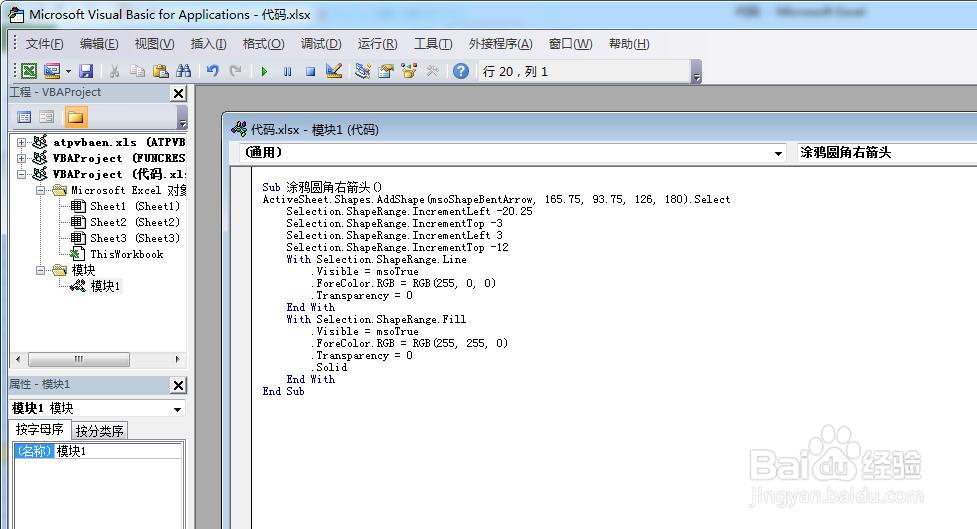Viewport: 977px width, 529px height.
Task: Open the 视图(V) menu
Action: (155, 44)
